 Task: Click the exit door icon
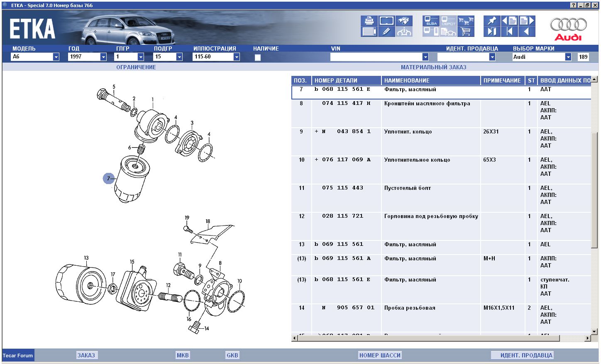click(492, 32)
